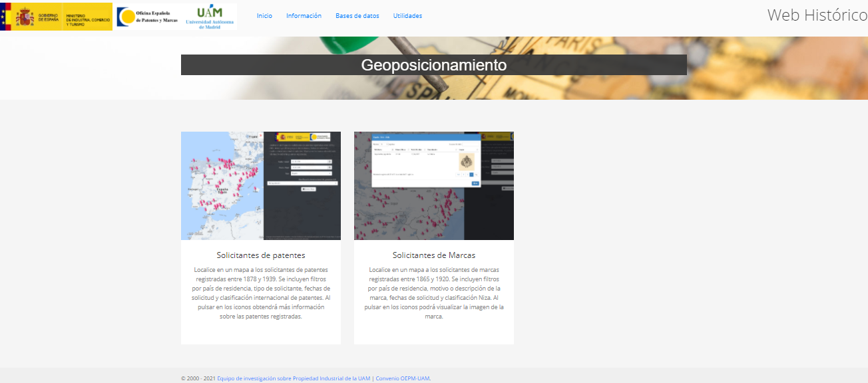The image size is (868, 383).
Task: Click the Ministerio de Industria, Comercio y Turismo logo
Action: coord(88,17)
